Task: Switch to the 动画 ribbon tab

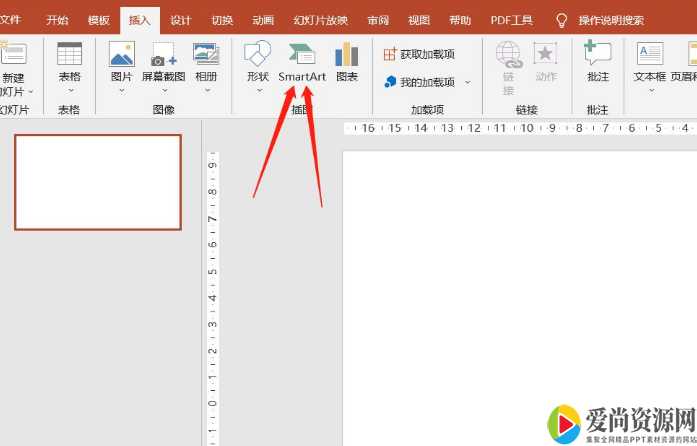Action: pos(263,20)
